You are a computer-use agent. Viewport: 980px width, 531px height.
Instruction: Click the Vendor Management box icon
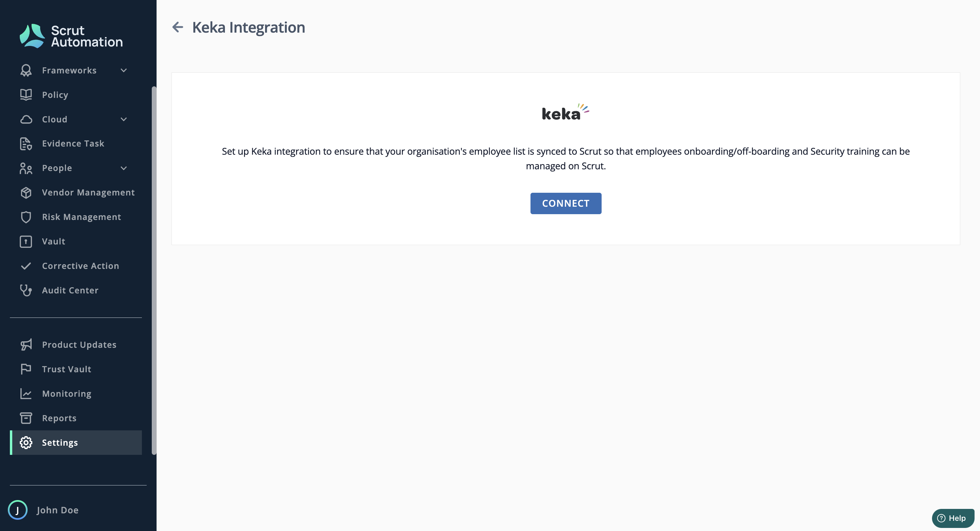click(x=26, y=193)
